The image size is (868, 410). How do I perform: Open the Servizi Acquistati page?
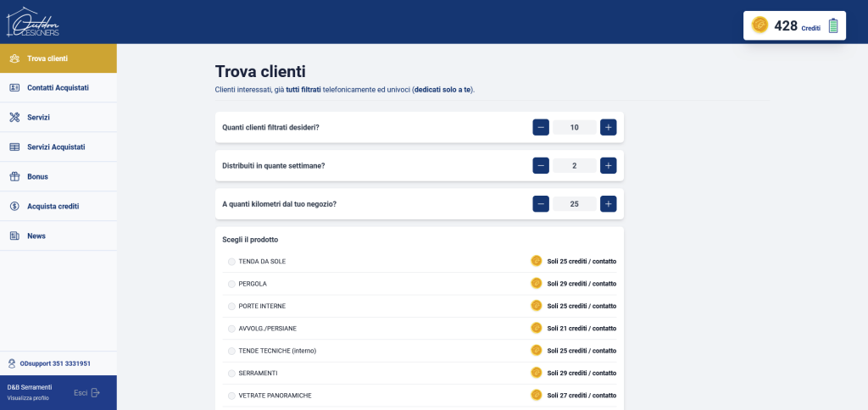(x=58, y=147)
